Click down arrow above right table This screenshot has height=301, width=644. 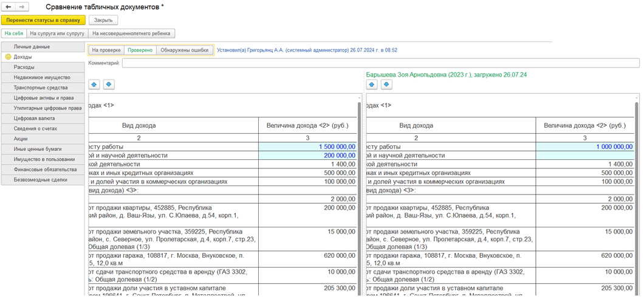pyautogui.click(x=386, y=85)
